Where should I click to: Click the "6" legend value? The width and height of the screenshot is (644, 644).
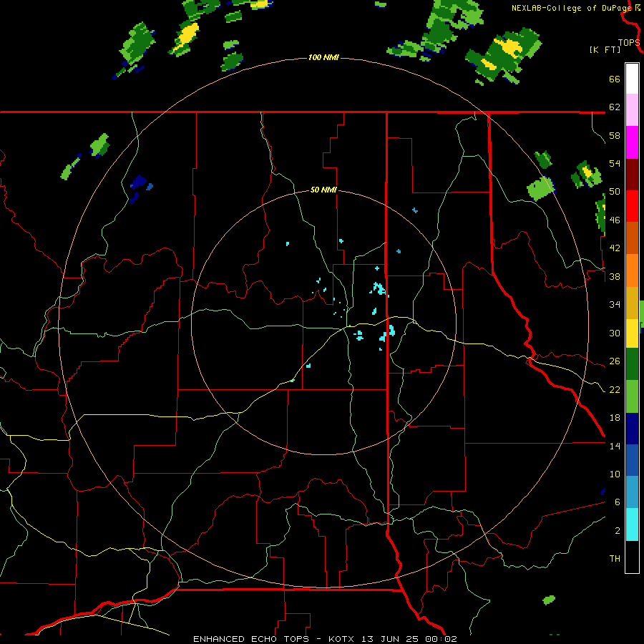(618, 502)
